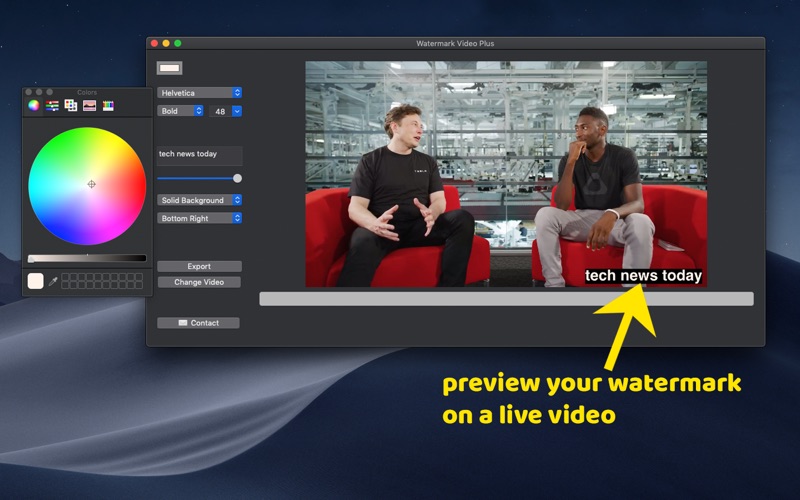
Task: Switch to pencils color picker tab
Action: (108, 106)
